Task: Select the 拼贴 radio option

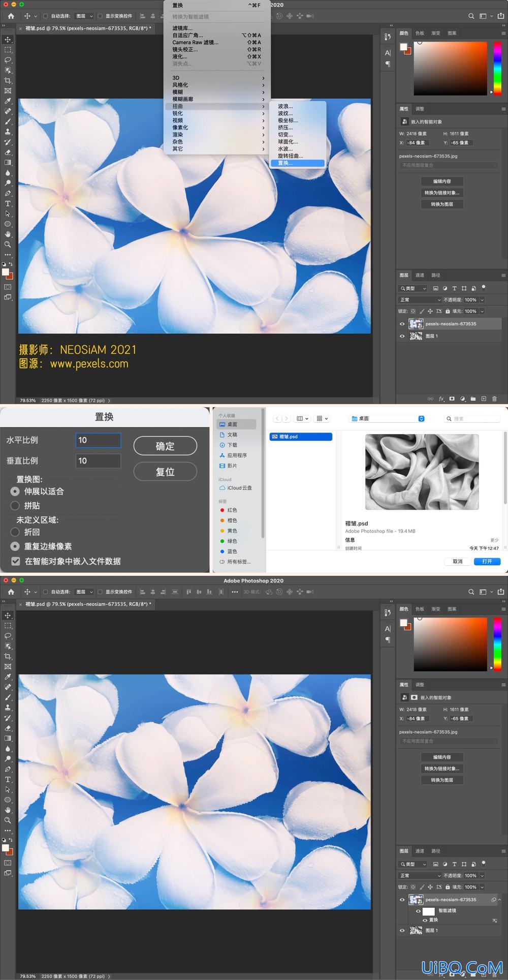Action: [15, 506]
